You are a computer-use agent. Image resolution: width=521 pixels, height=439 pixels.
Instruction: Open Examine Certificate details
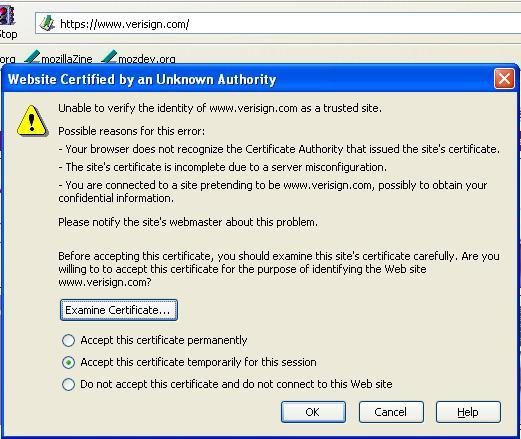point(119,310)
